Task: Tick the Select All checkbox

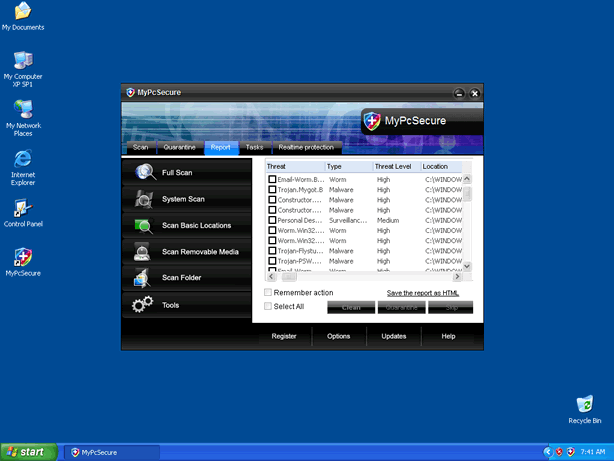Action: (268, 307)
